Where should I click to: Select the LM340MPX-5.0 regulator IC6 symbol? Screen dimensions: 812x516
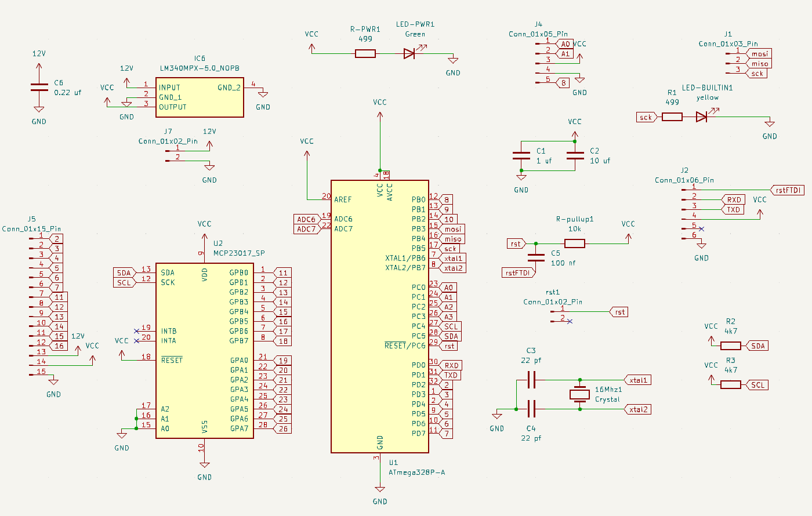point(200,97)
